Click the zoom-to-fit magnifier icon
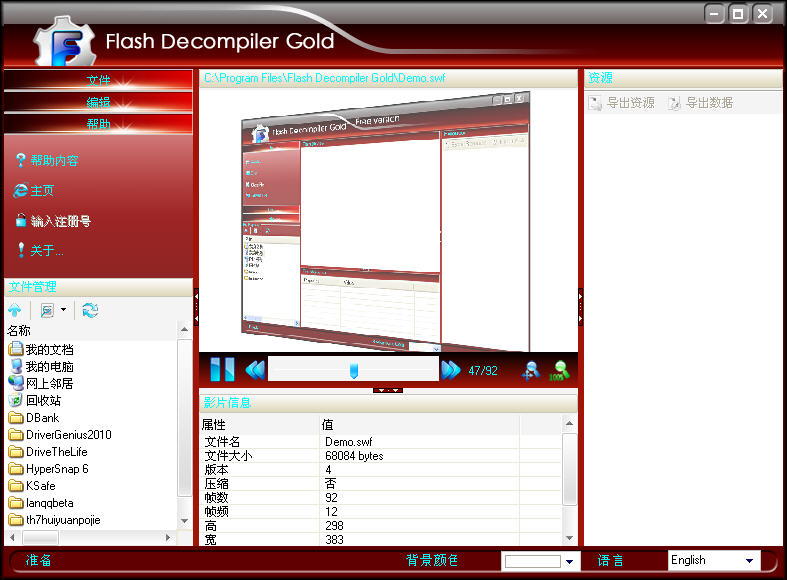 pyautogui.click(x=531, y=370)
